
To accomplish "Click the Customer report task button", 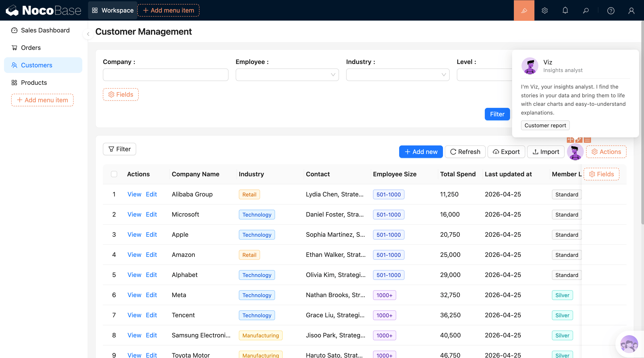I will click(545, 125).
